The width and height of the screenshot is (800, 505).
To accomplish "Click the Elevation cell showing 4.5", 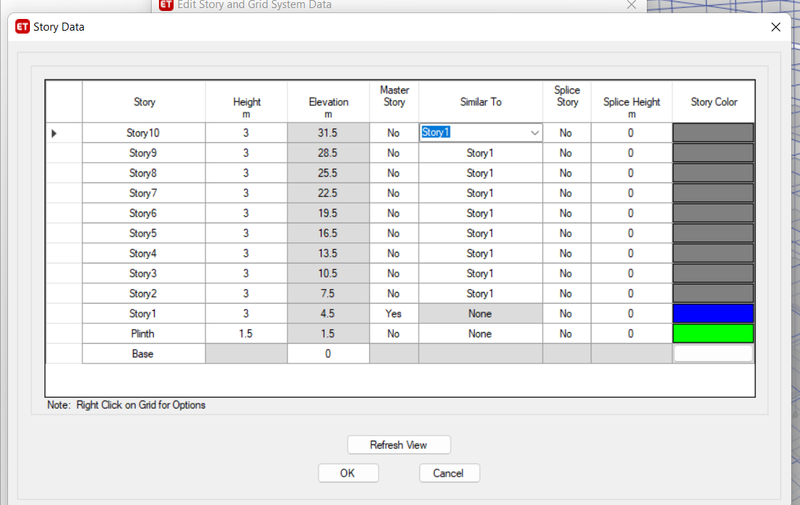I will pyautogui.click(x=328, y=314).
